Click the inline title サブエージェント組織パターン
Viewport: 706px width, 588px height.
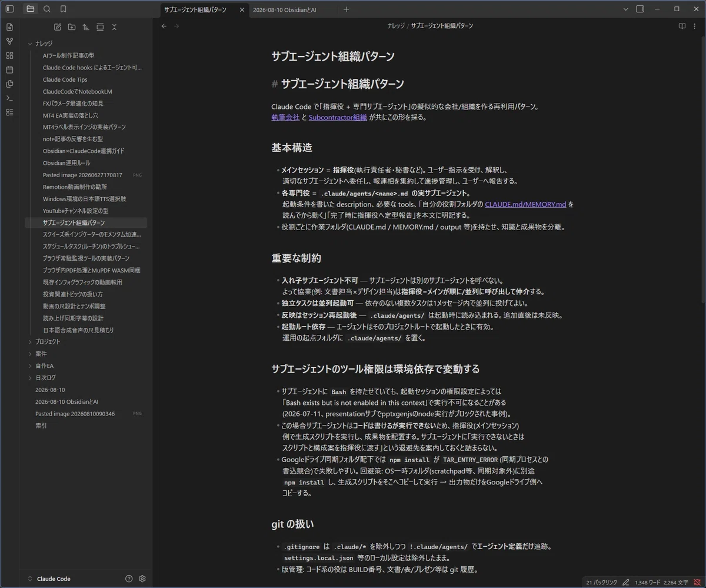point(332,57)
